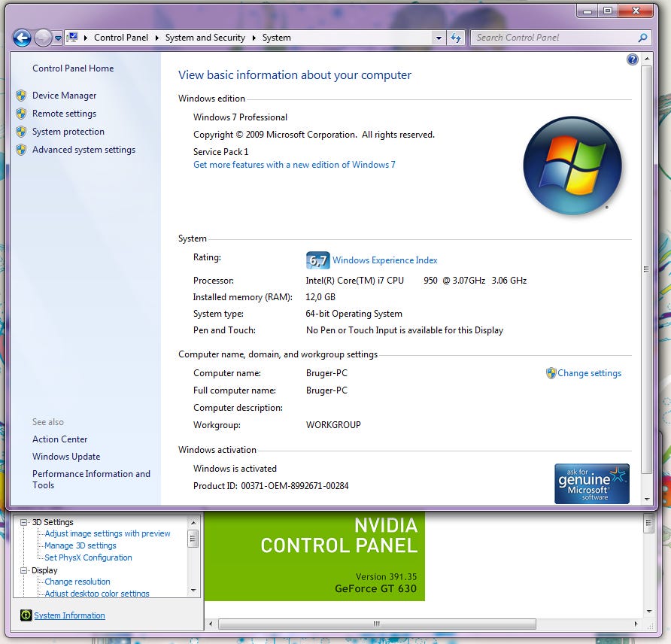Collapse Display node in NVIDIA tree
The image size is (671, 644).
pyautogui.click(x=23, y=570)
